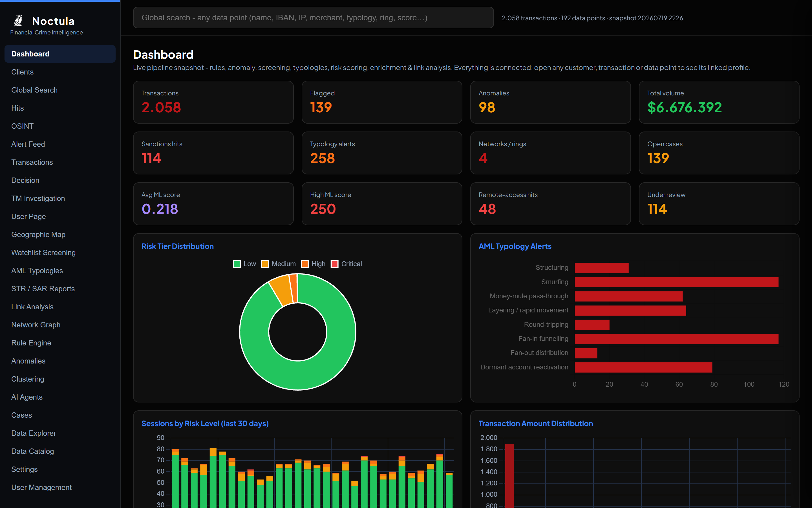The width and height of the screenshot is (812, 508).
Task: Open the Clustering section
Action: pos(60,379)
